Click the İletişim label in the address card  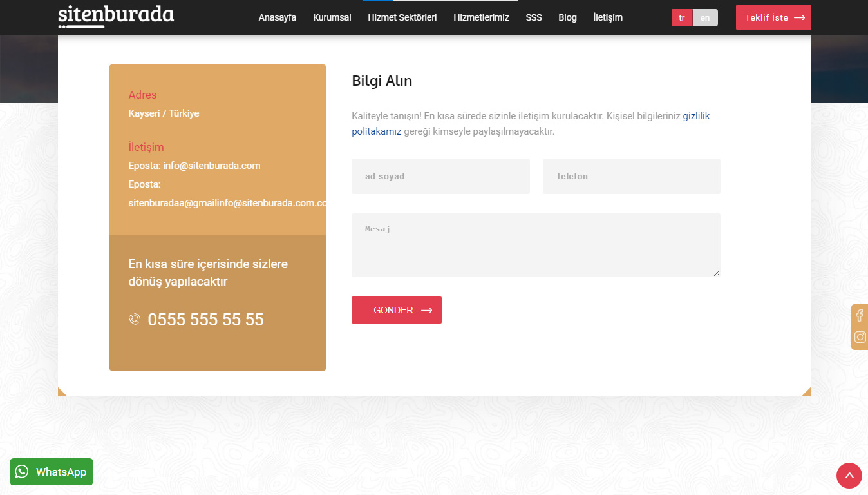pos(146,147)
